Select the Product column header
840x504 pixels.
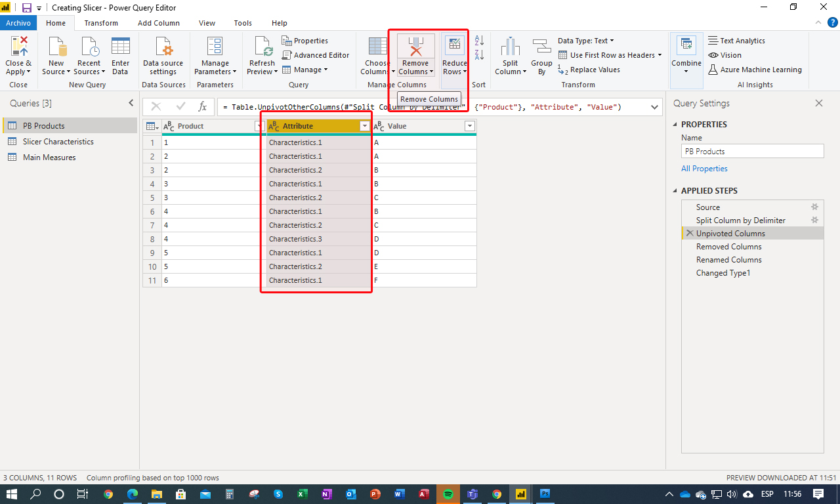214,126
